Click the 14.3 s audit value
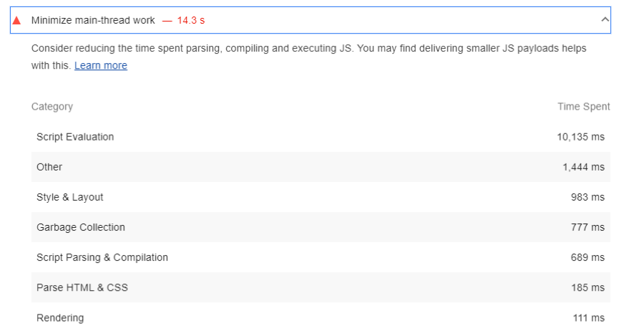 pos(191,20)
